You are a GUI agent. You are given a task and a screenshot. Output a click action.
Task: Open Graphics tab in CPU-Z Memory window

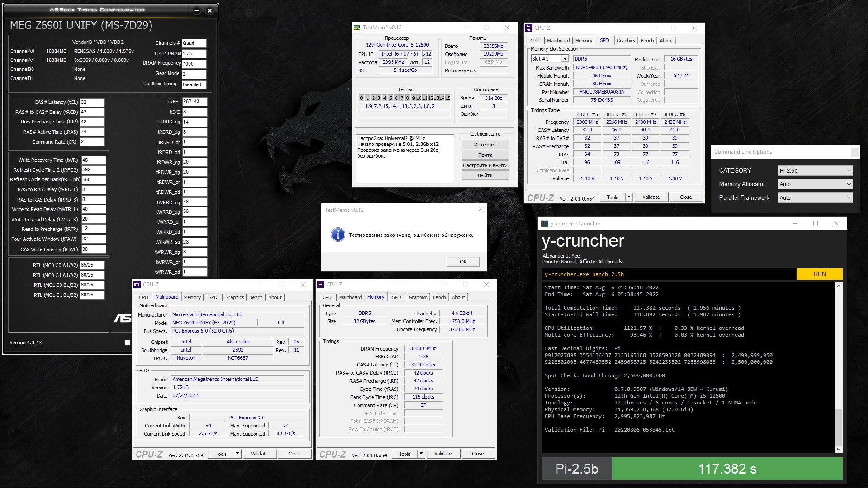(418, 297)
